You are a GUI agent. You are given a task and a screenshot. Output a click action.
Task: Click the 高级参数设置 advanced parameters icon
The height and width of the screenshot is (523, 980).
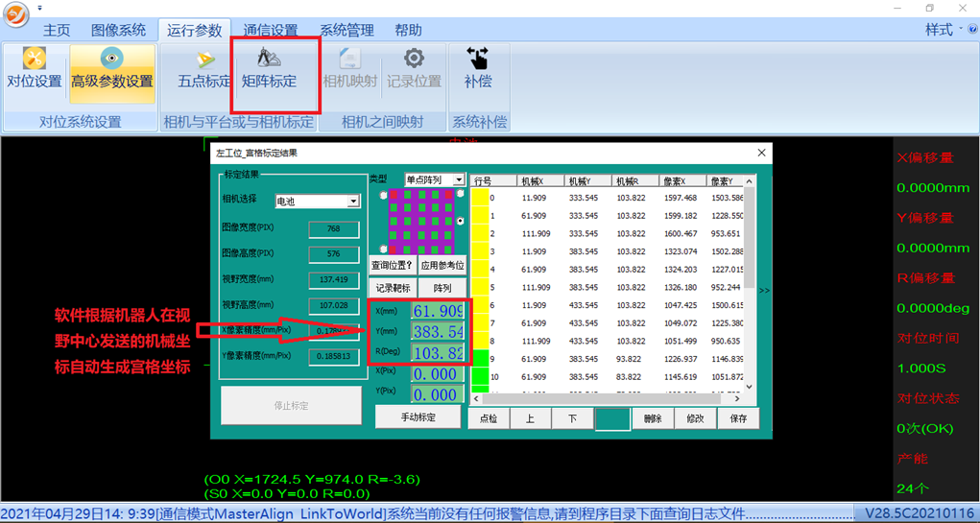(112, 69)
